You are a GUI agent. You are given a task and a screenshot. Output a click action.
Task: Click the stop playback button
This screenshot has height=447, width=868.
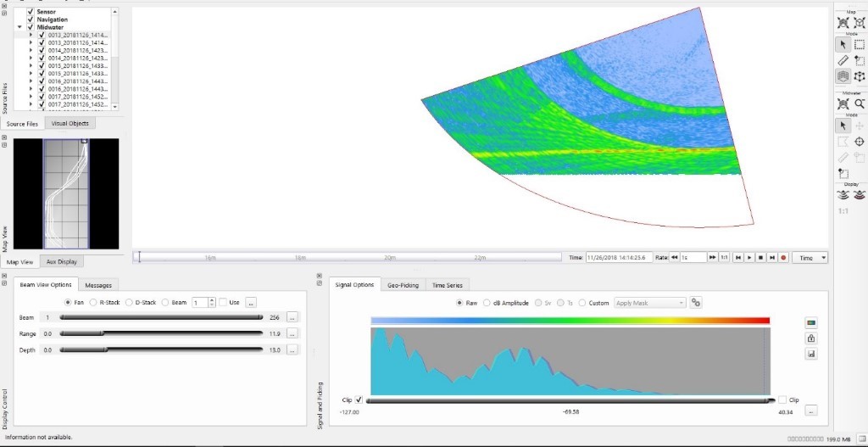760,257
